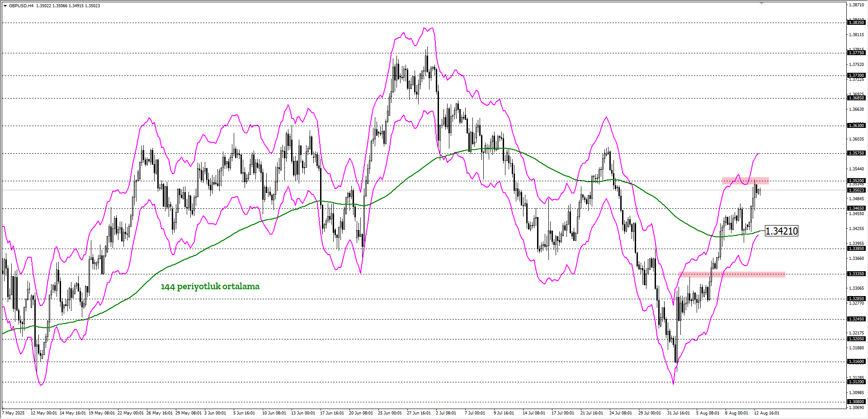Click the 1.38350 horizontal line price tag
868x419 pixels.
pyautogui.click(x=856, y=23)
